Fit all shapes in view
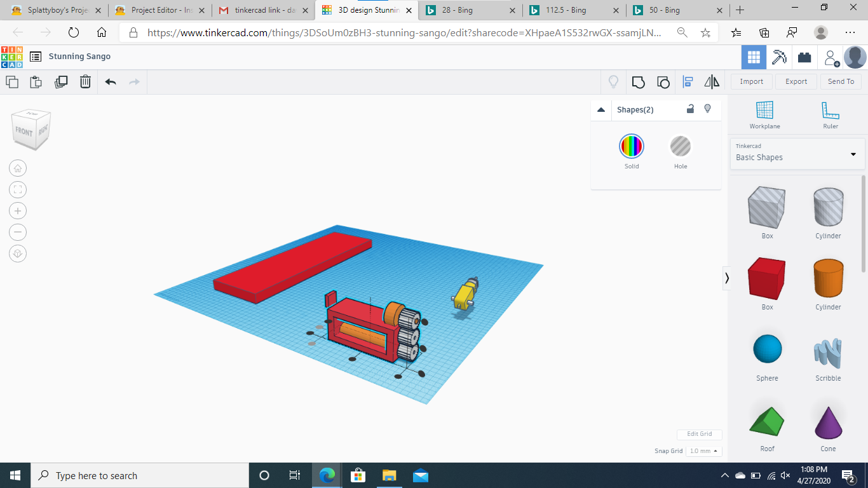 (x=18, y=189)
